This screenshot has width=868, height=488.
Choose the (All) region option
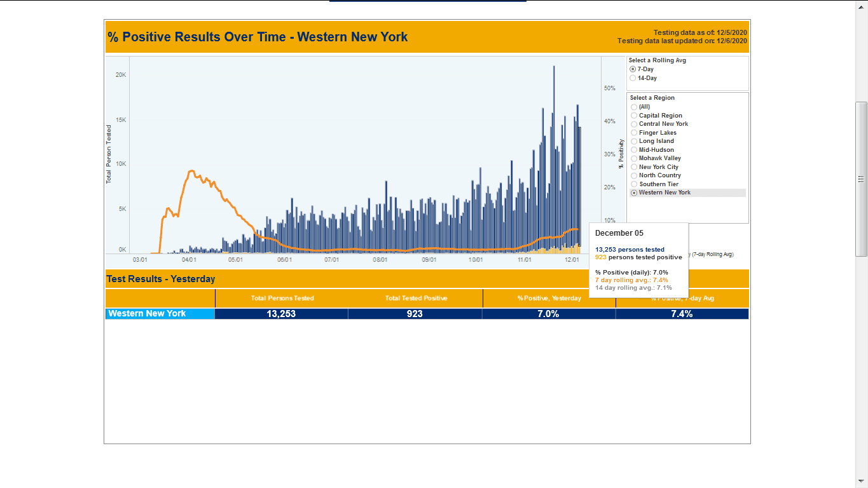coord(634,107)
